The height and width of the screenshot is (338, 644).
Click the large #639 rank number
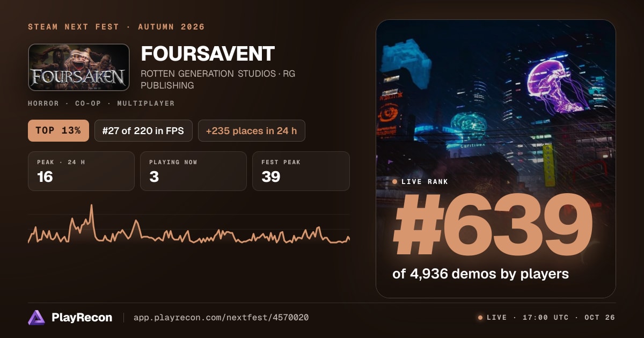493,225
